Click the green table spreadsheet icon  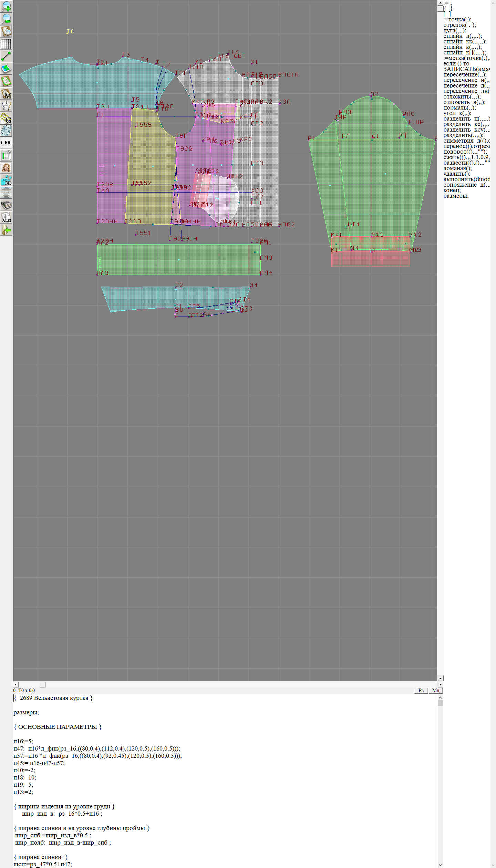click(6, 155)
